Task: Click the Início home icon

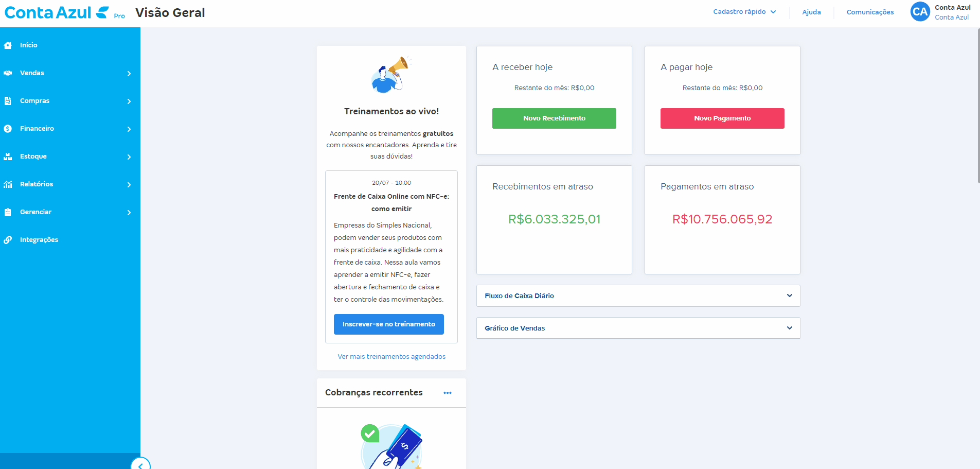Action: tap(8, 45)
